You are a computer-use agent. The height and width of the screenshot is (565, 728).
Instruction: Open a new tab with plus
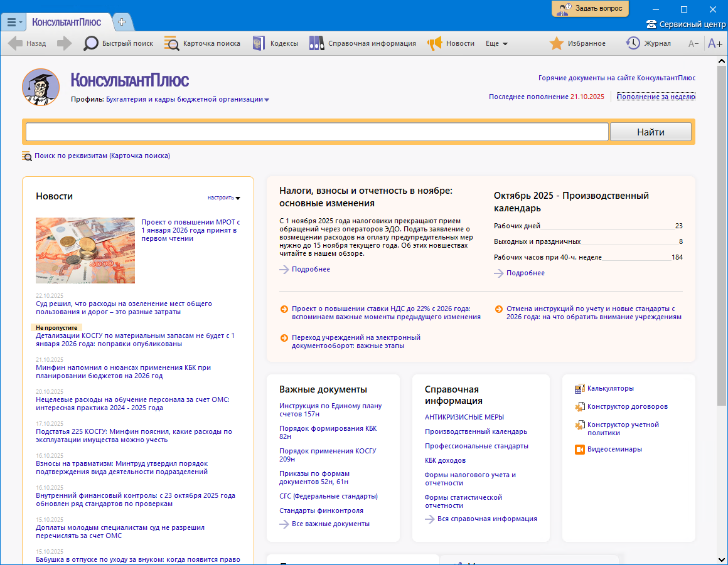(x=122, y=22)
